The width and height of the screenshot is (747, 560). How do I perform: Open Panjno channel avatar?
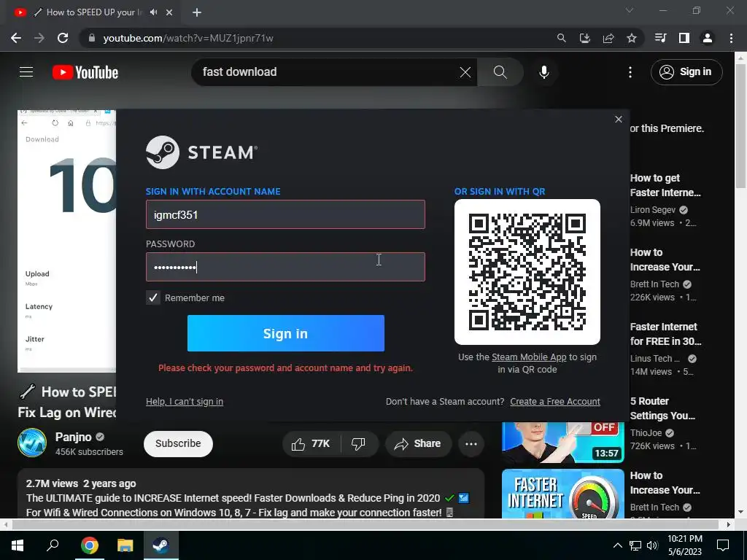coord(32,443)
